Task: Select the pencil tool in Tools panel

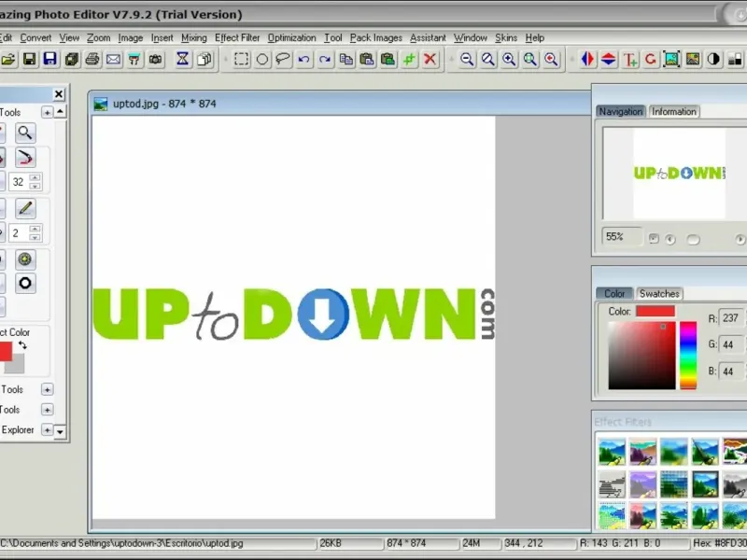Action: tap(25, 208)
